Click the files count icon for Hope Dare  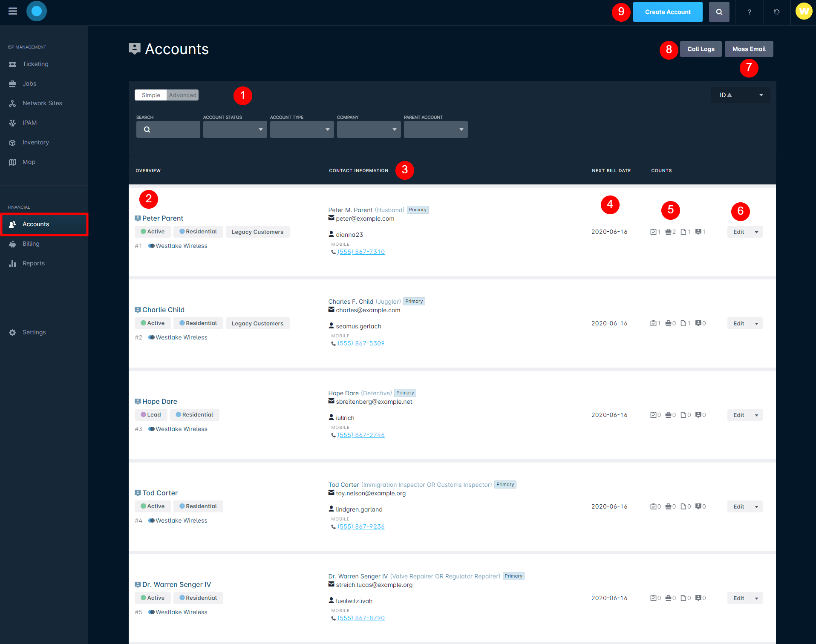[683, 415]
